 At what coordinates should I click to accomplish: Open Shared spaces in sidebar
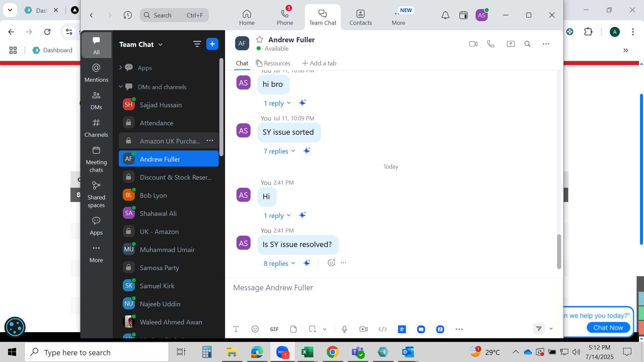(x=96, y=194)
